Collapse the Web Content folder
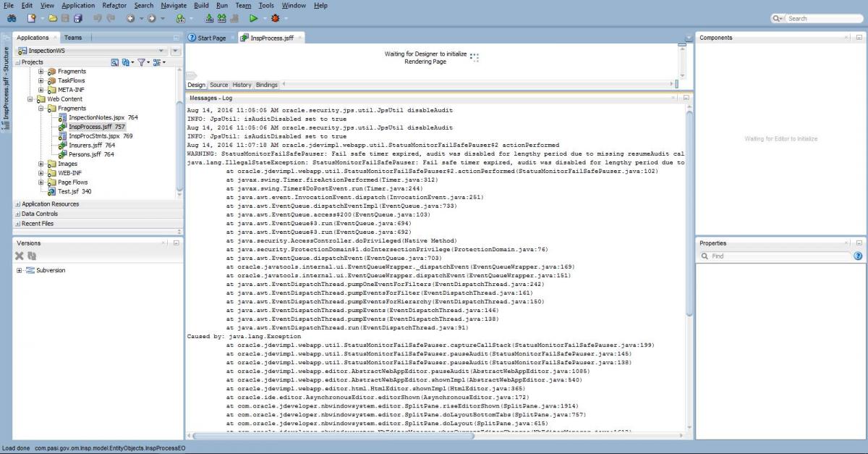The height and width of the screenshot is (454, 868). (x=30, y=99)
